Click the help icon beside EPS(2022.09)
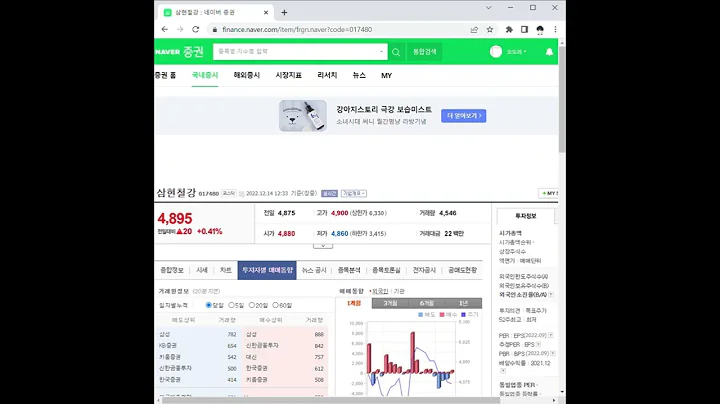This screenshot has height=404, width=720. point(551,335)
